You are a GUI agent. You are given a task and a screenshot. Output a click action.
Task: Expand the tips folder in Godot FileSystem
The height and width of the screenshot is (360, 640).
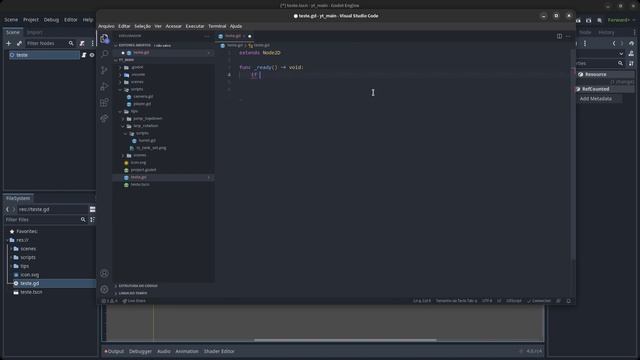click(11, 266)
